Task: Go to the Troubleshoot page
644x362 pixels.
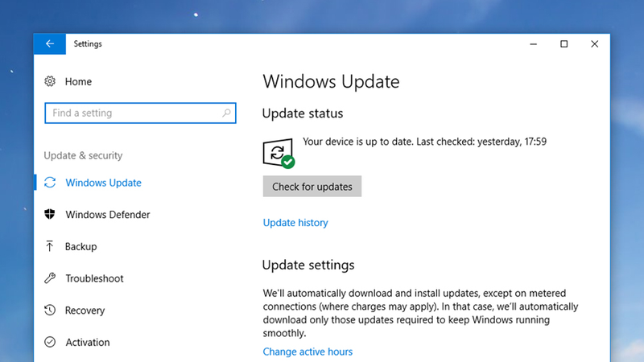Action: 94,278
